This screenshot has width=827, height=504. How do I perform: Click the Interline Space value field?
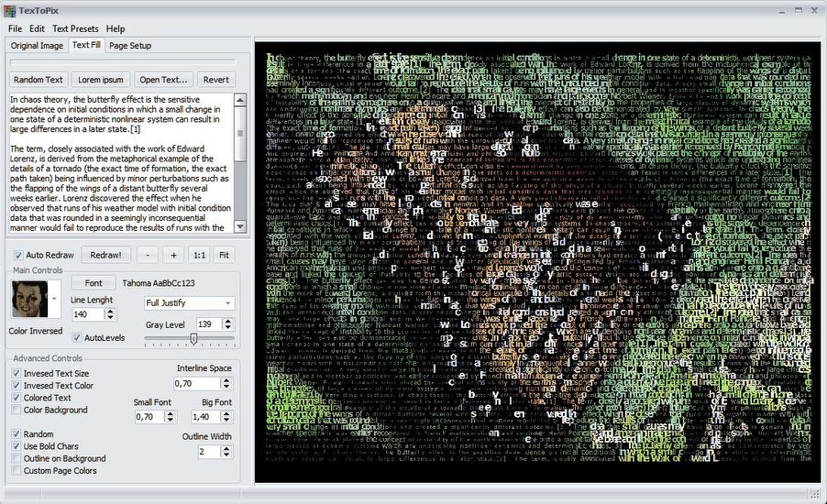[198, 383]
